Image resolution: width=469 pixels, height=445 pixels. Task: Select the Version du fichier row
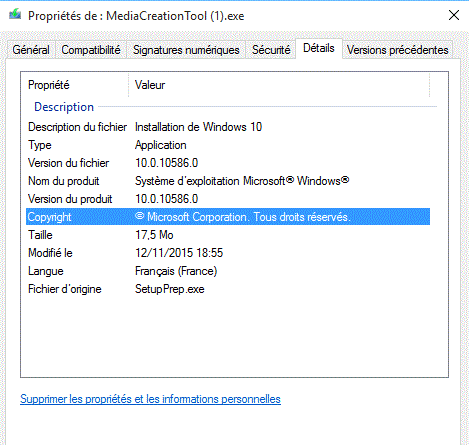(228, 163)
